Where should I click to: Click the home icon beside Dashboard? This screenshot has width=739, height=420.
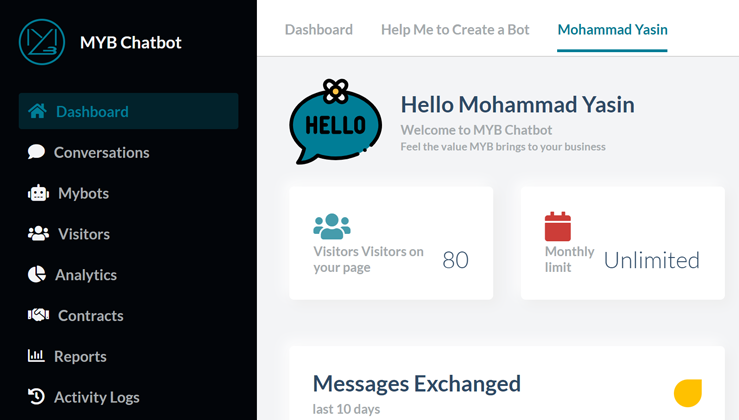(37, 111)
